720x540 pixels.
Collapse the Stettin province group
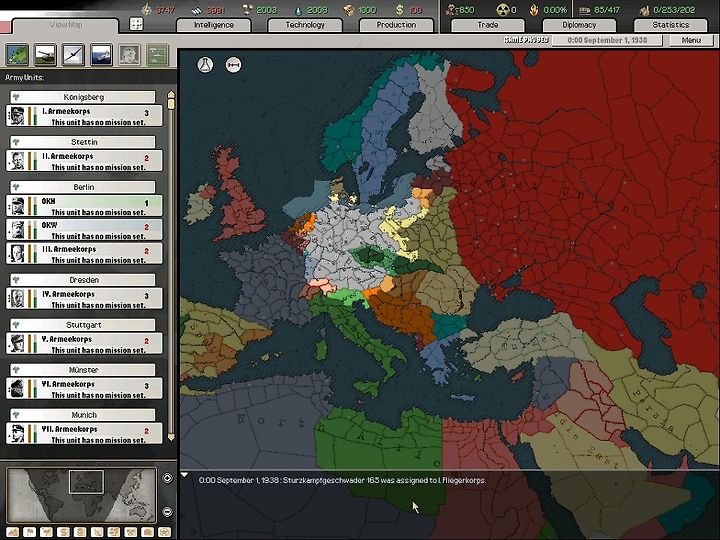tap(16, 142)
